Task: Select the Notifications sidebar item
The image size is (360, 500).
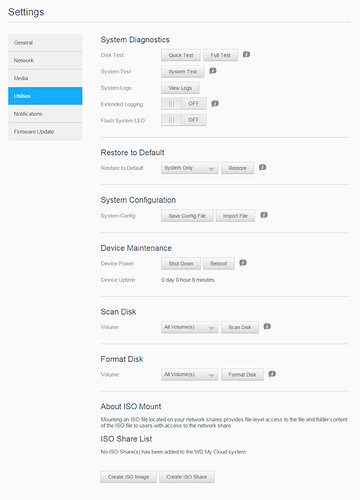Action: [x=45, y=114]
